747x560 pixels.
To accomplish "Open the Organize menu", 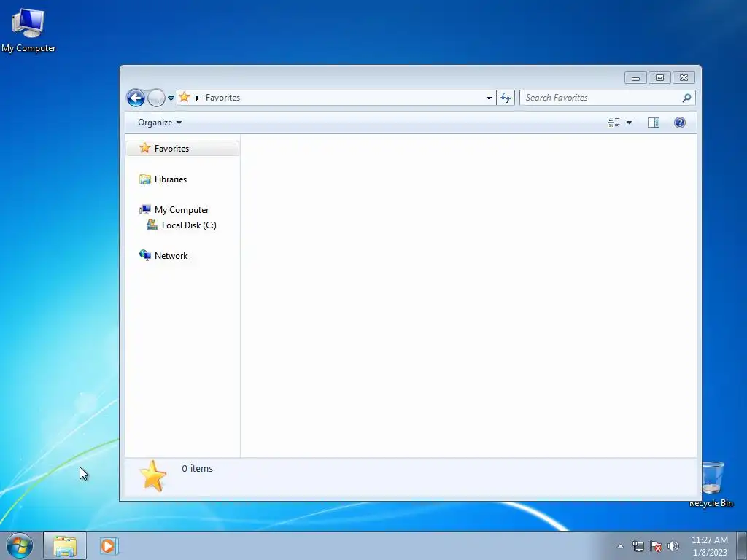I will pyautogui.click(x=160, y=122).
